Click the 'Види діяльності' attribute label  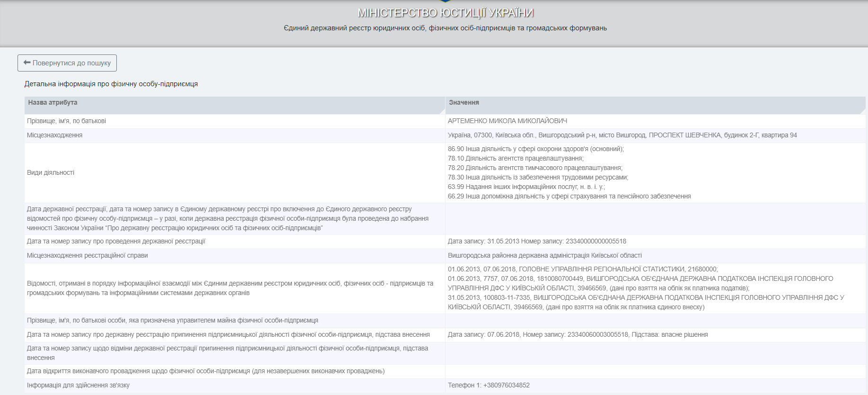click(51, 173)
